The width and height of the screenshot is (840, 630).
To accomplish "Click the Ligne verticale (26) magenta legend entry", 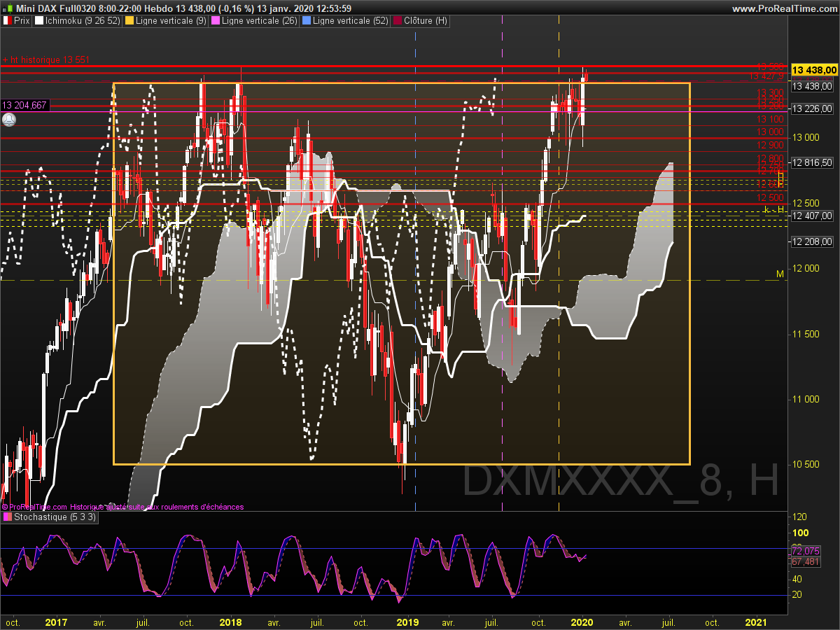I will click(253, 21).
